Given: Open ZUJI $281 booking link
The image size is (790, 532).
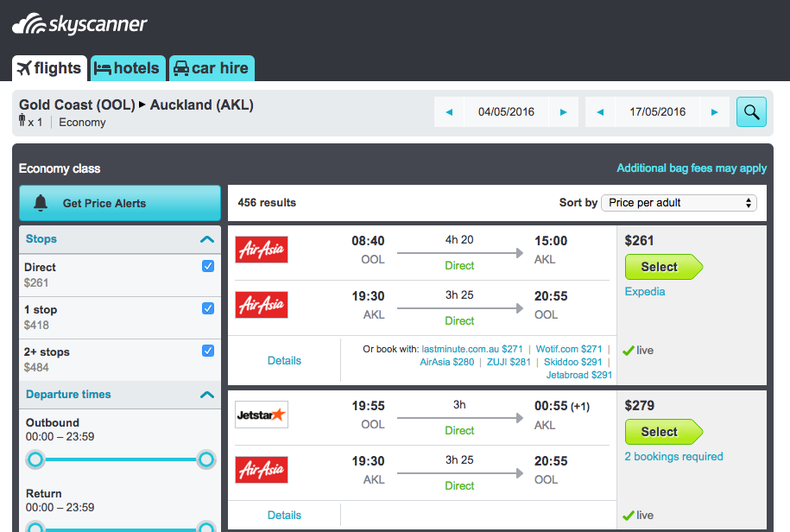Looking at the screenshot, I should click(509, 362).
